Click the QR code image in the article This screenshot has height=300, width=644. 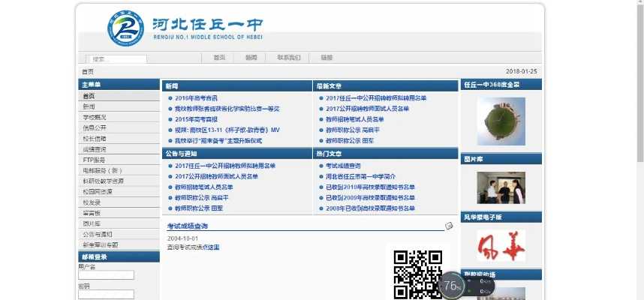[x=417, y=274]
